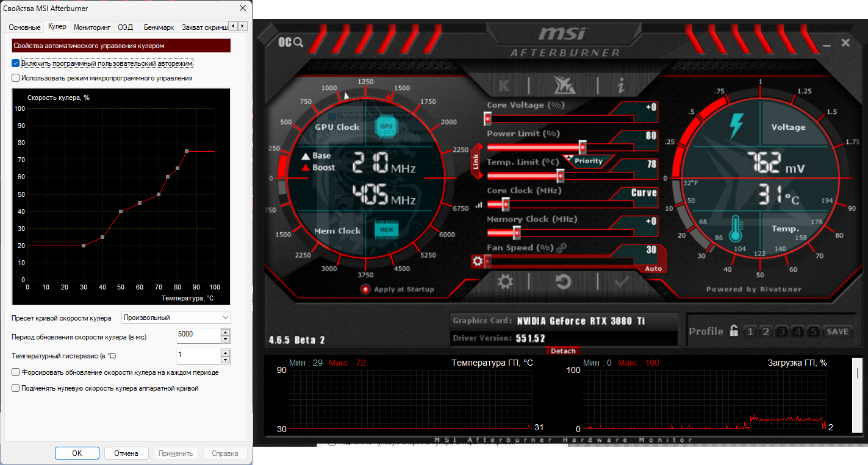Open the 'Произвольный' fan curve preset dropdown
This screenshot has width=868, height=465.
pyautogui.click(x=176, y=318)
